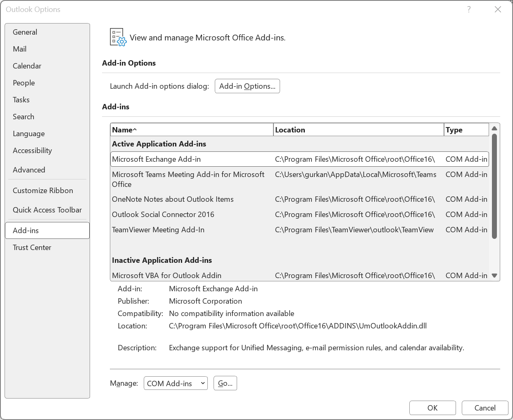Launch the Add-in Options dialog button
The height and width of the screenshot is (420, 513).
click(x=247, y=86)
